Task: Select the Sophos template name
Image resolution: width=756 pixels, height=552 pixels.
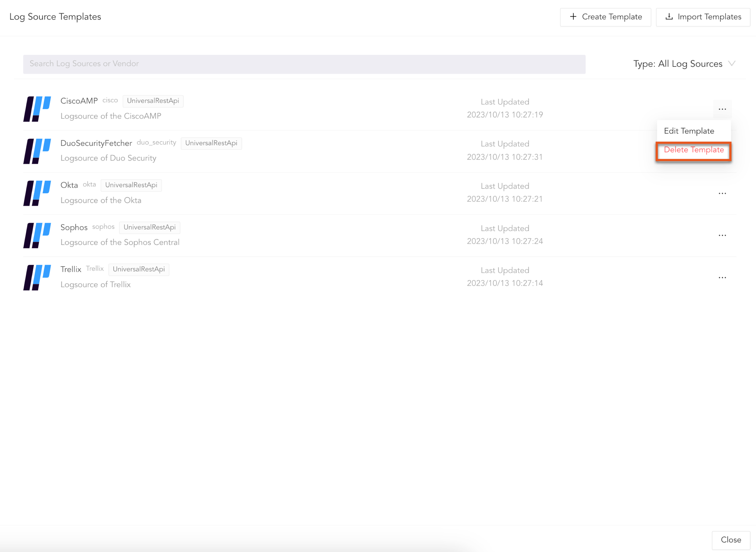Action: pyautogui.click(x=74, y=228)
